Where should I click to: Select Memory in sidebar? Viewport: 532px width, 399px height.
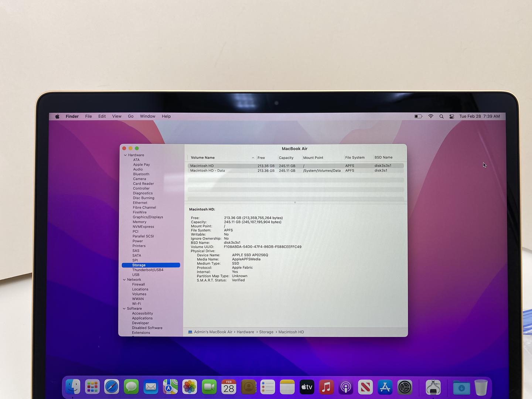click(140, 222)
